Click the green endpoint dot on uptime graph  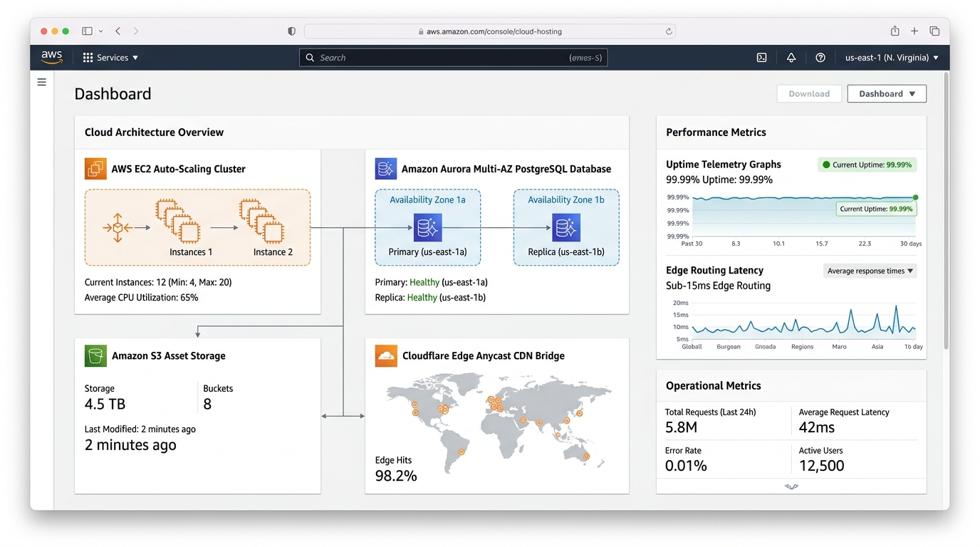(915, 197)
